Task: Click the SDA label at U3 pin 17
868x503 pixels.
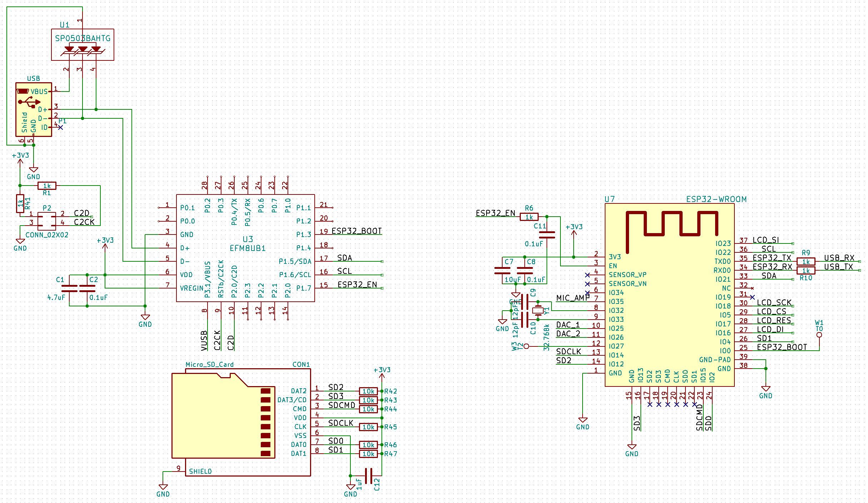Action: click(x=345, y=258)
